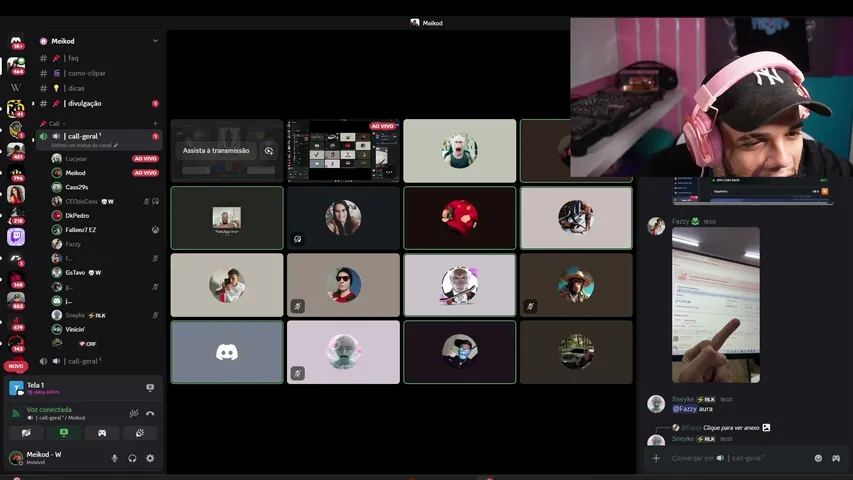Open the server with 796 badge
The height and width of the screenshot is (480, 853).
tap(16, 173)
